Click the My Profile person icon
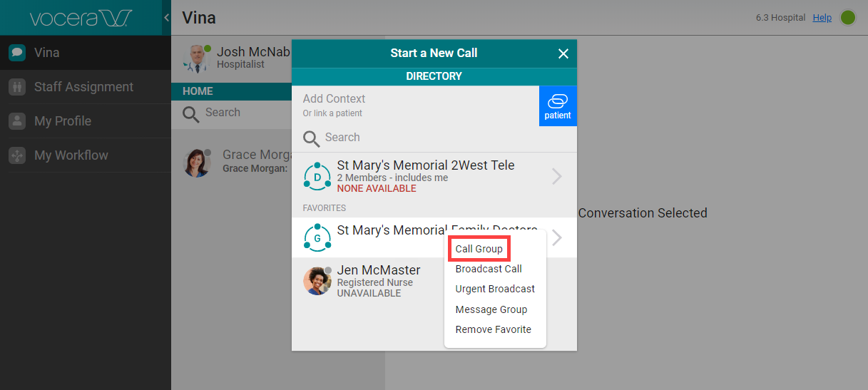This screenshot has height=390, width=868. 17,121
